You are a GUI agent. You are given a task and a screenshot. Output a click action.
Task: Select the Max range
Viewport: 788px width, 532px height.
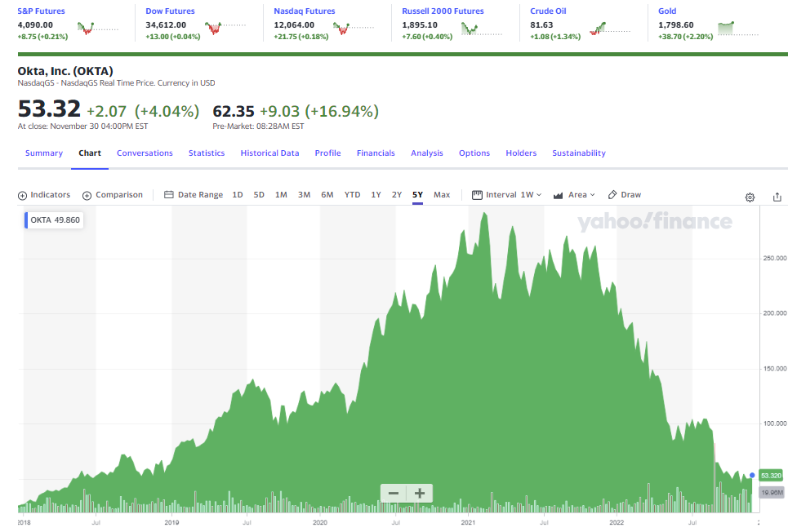(x=442, y=195)
